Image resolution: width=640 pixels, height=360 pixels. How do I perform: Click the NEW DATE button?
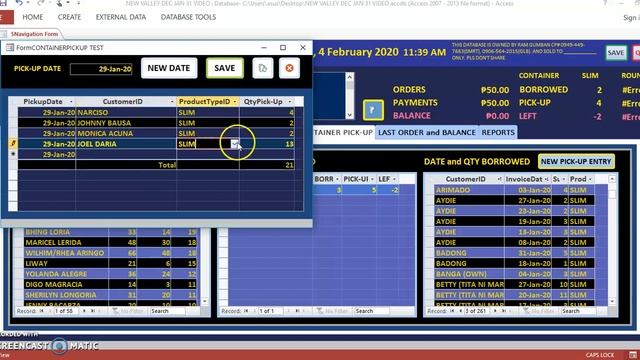coord(169,68)
